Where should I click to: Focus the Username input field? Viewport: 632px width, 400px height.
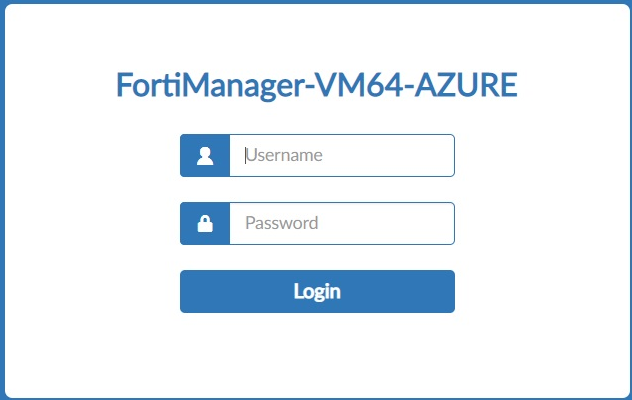click(342, 155)
